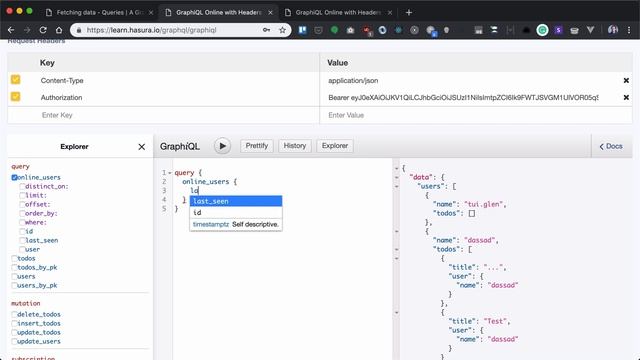Screen dimensions: 640x360
Task: Reload the current page
Action: [x=43, y=30]
